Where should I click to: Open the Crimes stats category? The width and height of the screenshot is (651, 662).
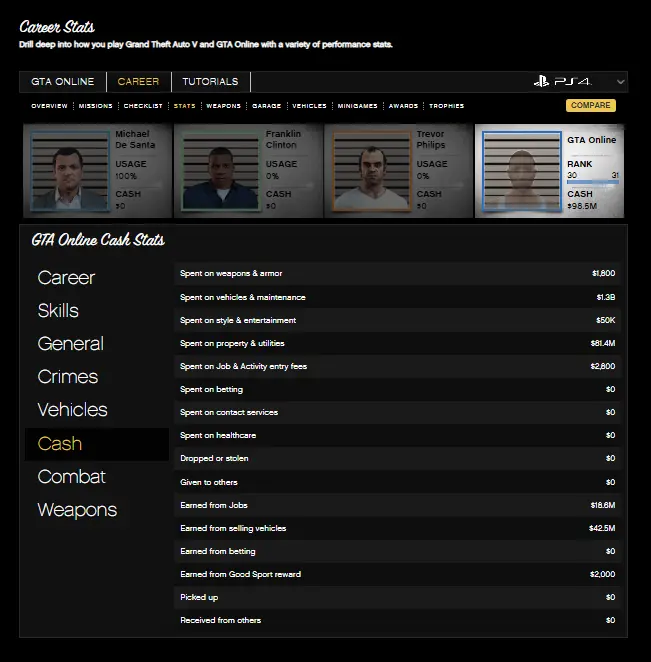pos(67,377)
